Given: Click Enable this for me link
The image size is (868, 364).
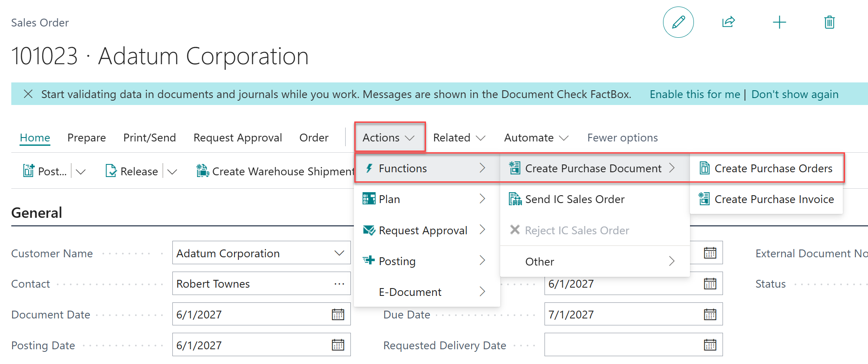Looking at the screenshot, I should (x=695, y=94).
